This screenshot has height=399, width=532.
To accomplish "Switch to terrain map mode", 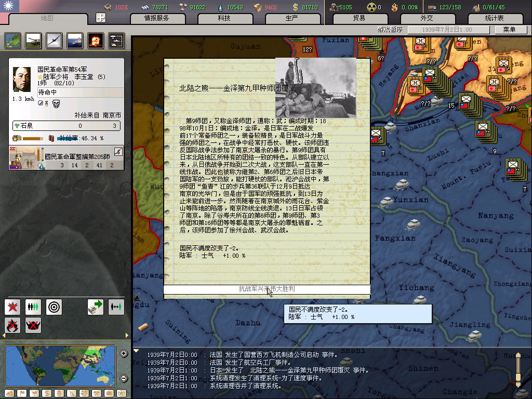I will point(9,393).
